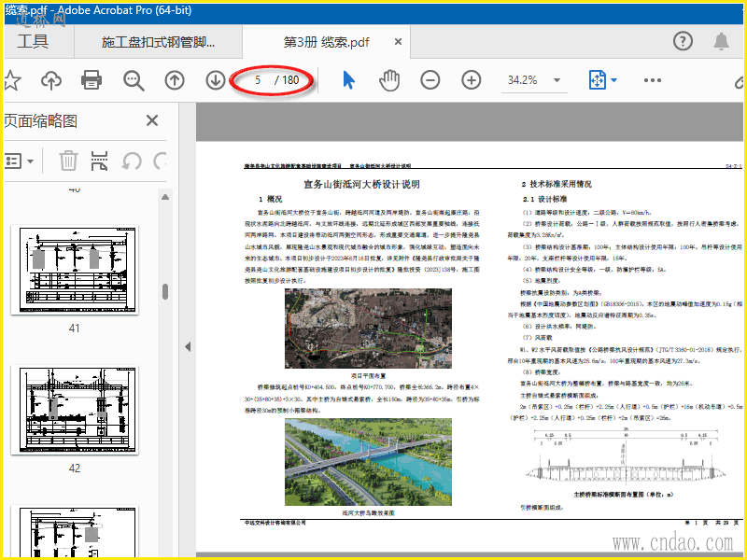The image size is (747, 560).
Task: Open the help question mark icon
Action: pos(683,41)
